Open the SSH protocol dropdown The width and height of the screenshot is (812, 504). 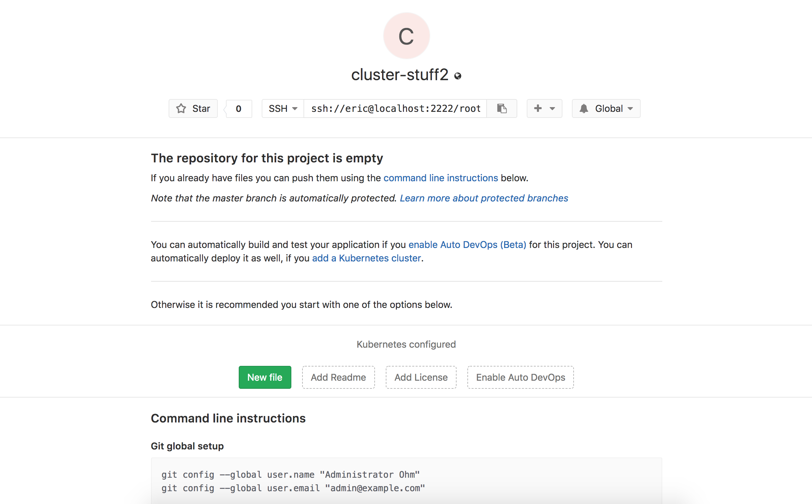coord(283,108)
